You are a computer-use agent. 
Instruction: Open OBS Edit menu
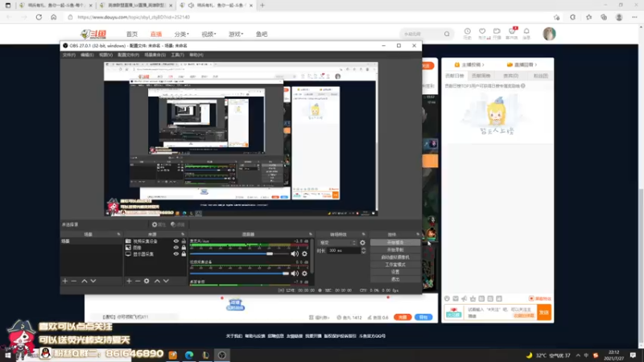tap(87, 55)
